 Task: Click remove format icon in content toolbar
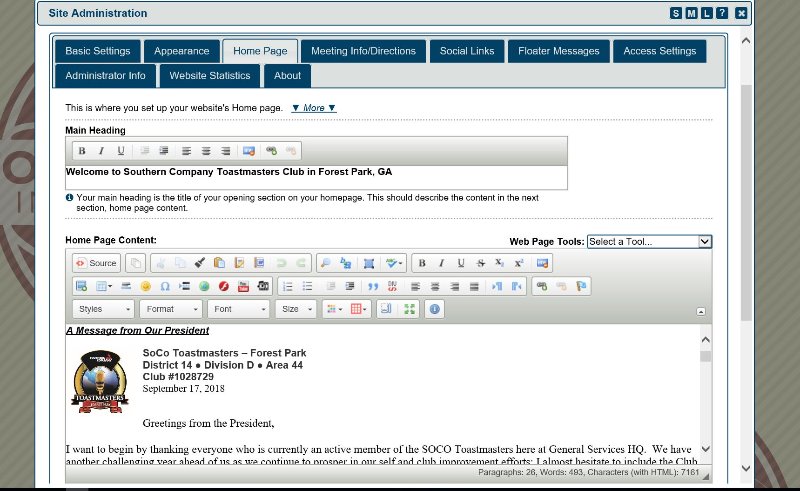[542, 263]
